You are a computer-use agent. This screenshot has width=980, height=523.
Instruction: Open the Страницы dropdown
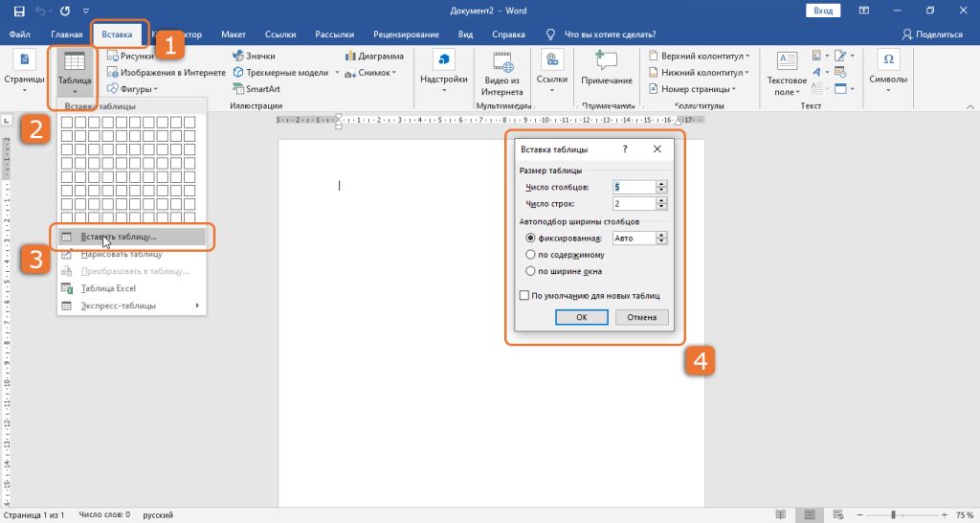point(24,74)
